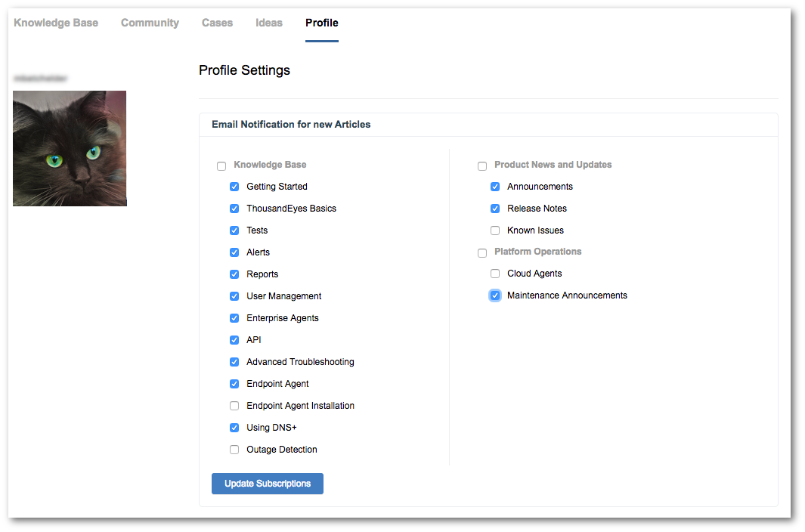Uncheck Maintenance Announcements checkbox
Screen dimensions: 805x532
(x=495, y=295)
